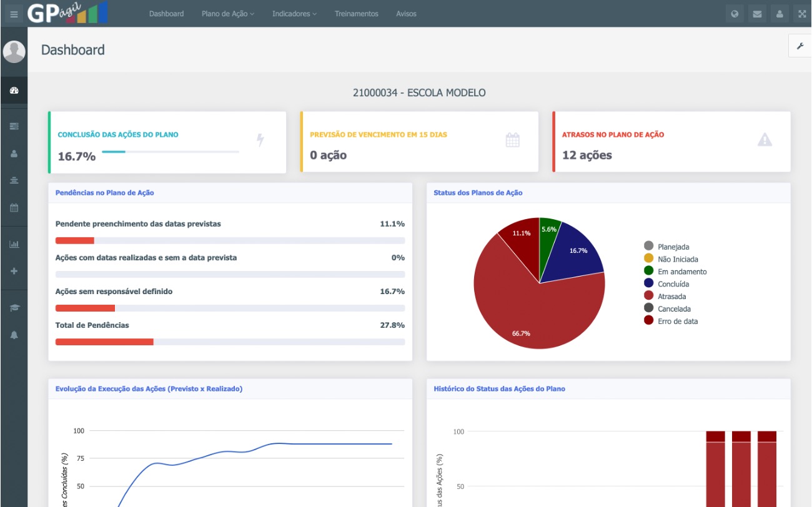Go to Dashboard in top navigation
Image resolution: width=812 pixels, height=507 pixels.
(166, 14)
